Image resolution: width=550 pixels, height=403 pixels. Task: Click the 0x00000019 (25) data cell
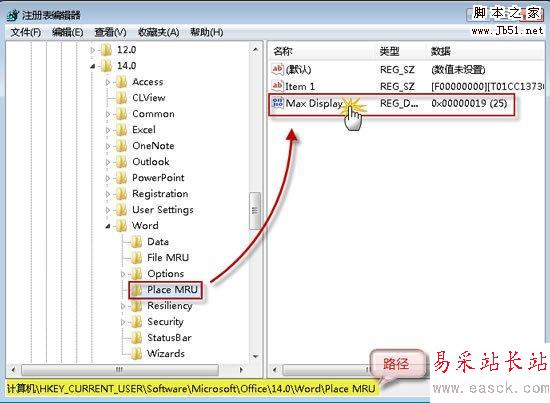coord(469,103)
